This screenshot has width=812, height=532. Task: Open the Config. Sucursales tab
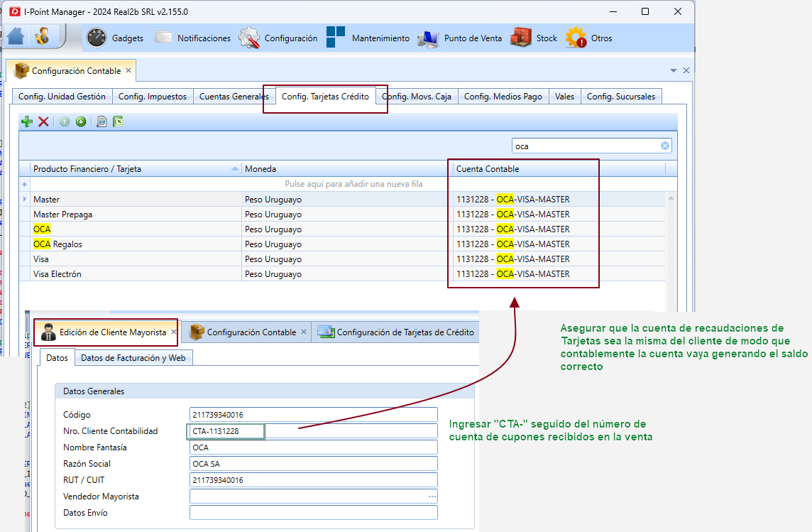tap(621, 97)
